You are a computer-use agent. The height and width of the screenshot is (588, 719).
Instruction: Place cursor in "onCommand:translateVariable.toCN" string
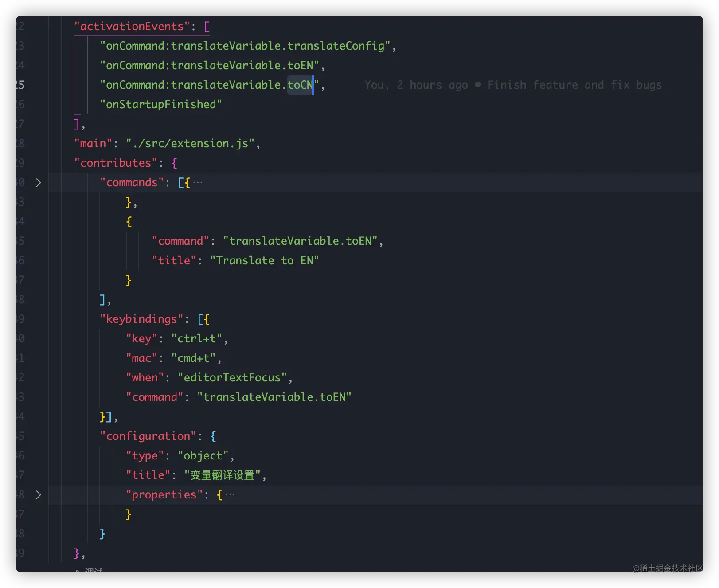point(210,85)
